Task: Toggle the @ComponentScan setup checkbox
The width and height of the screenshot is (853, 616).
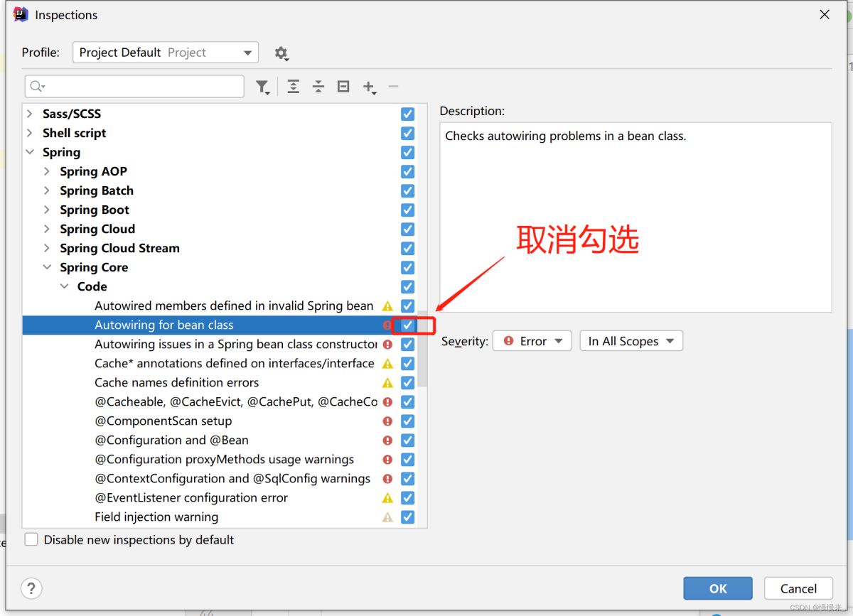Action: [x=407, y=421]
